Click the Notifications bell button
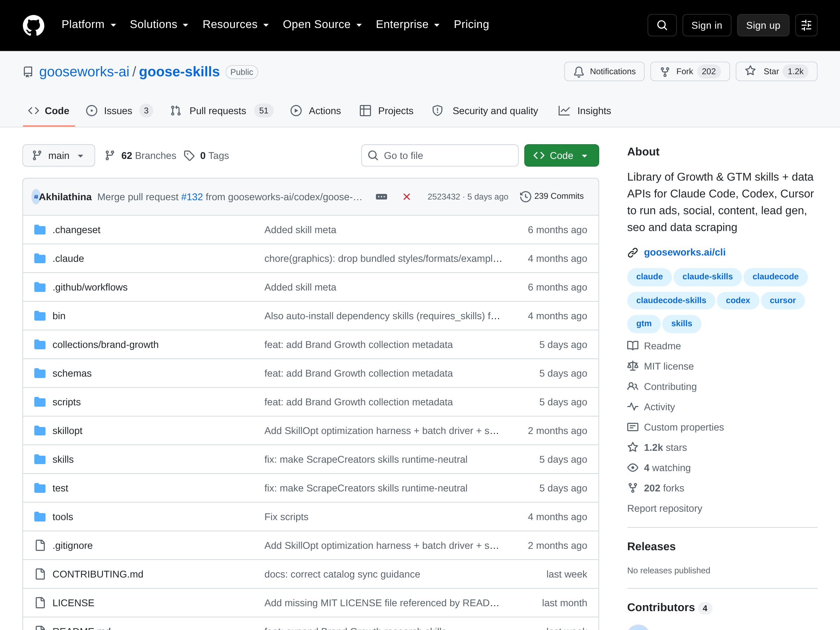Screen dimensions: 840x630 [x=604, y=71]
